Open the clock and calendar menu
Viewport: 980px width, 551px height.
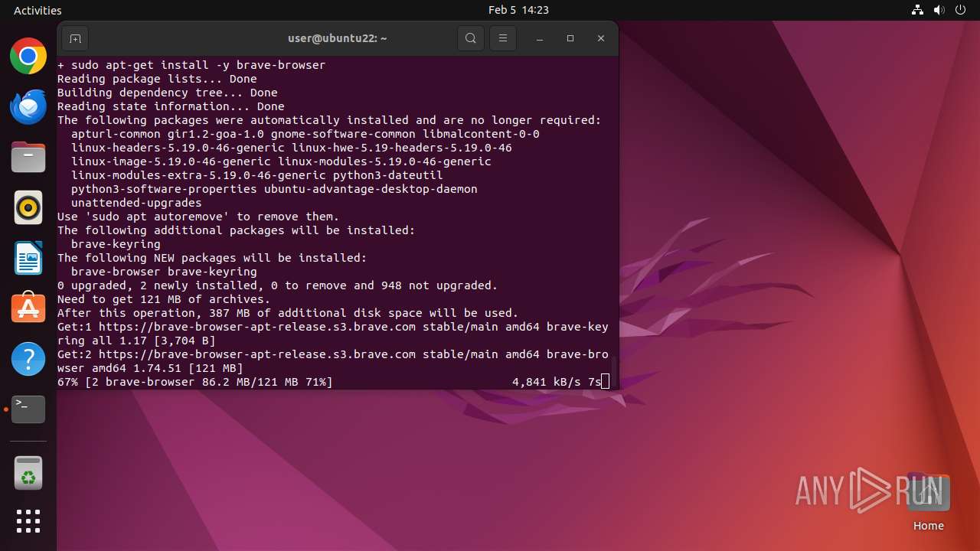pos(518,10)
